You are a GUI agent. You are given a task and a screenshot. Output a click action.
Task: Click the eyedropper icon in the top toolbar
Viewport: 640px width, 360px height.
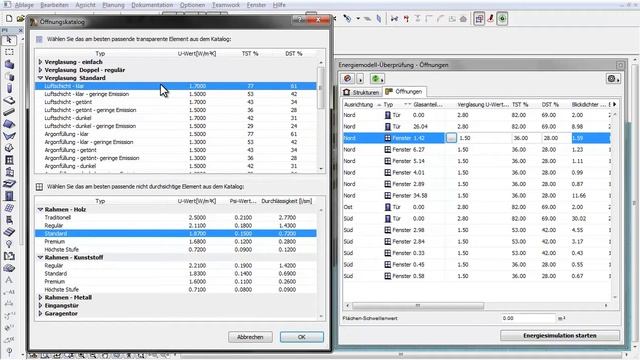(x=347, y=18)
